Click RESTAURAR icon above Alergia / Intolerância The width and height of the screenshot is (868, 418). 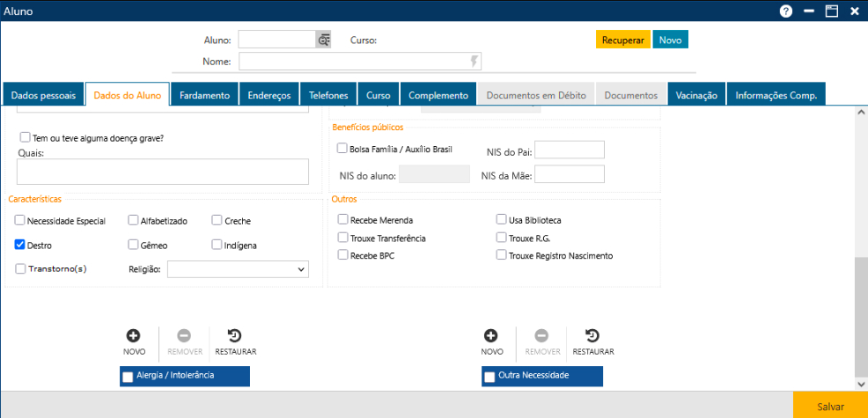[x=235, y=335]
